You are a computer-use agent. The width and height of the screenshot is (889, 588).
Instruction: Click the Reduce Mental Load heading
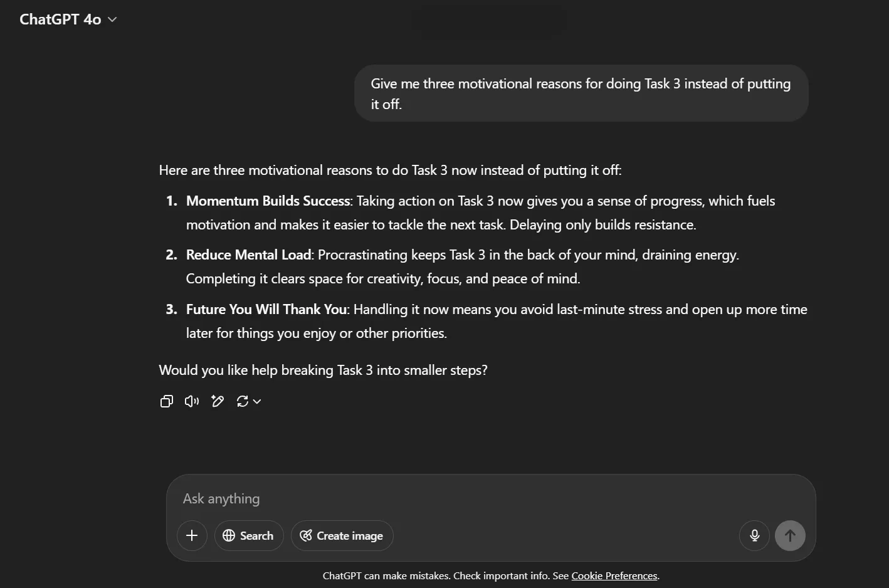[x=248, y=255]
